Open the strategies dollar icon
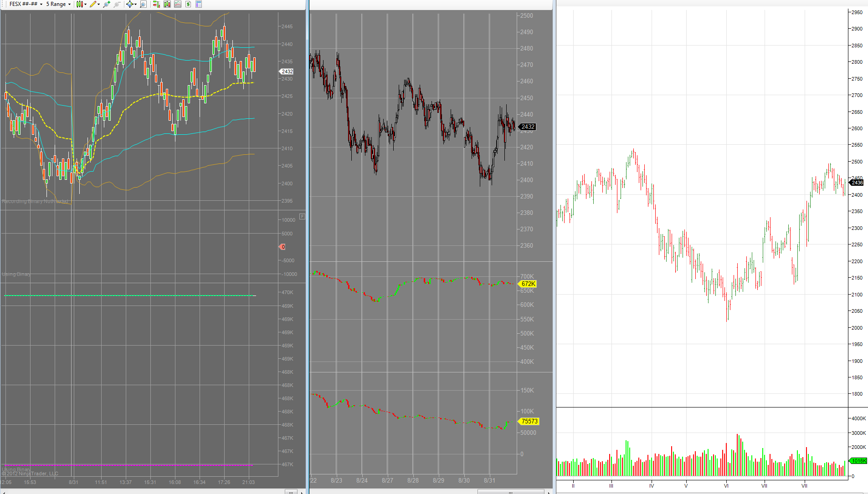Image resolution: width=868 pixels, height=494 pixels. point(188,4)
